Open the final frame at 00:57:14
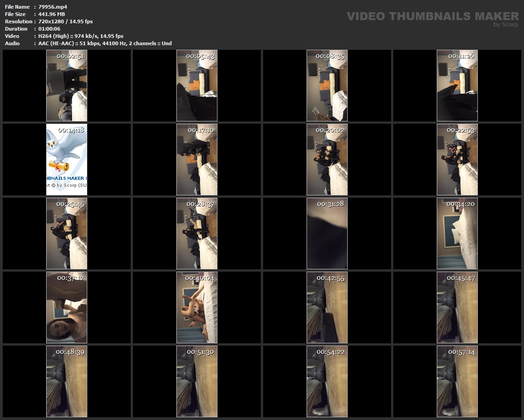 click(457, 381)
